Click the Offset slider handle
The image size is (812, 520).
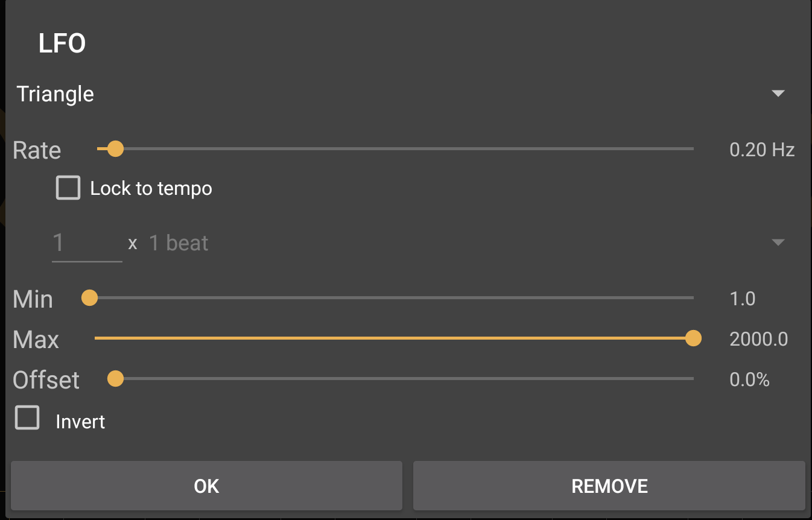115,379
